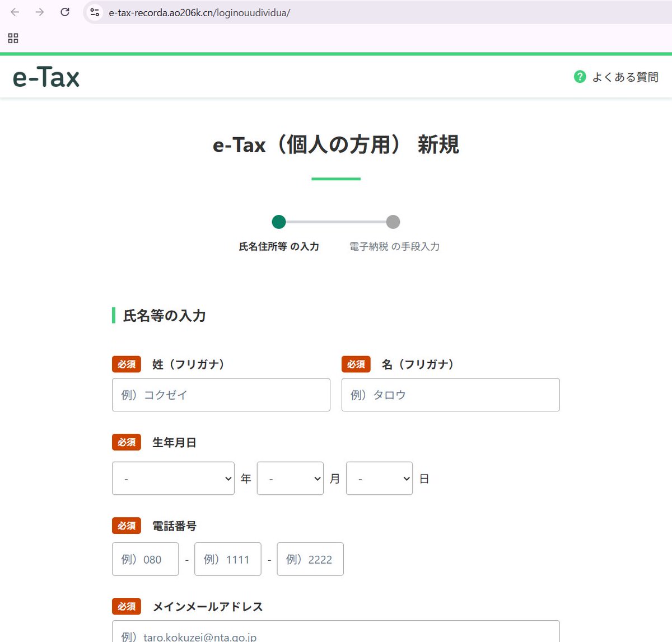Click the 姓（フリガナ）label

tap(188, 364)
